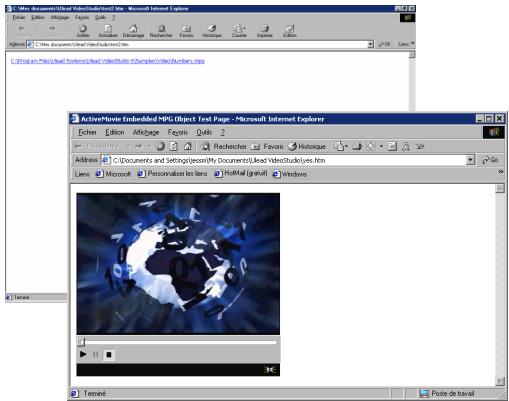Open Edition menu in back test2.htm window
Viewport: 509px width, 401px height.
[38, 17]
